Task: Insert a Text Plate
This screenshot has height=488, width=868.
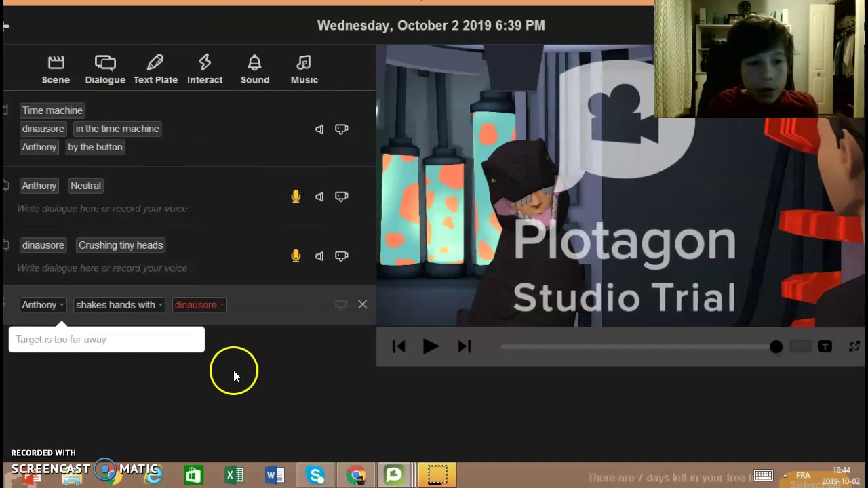Action: (155, 70)
